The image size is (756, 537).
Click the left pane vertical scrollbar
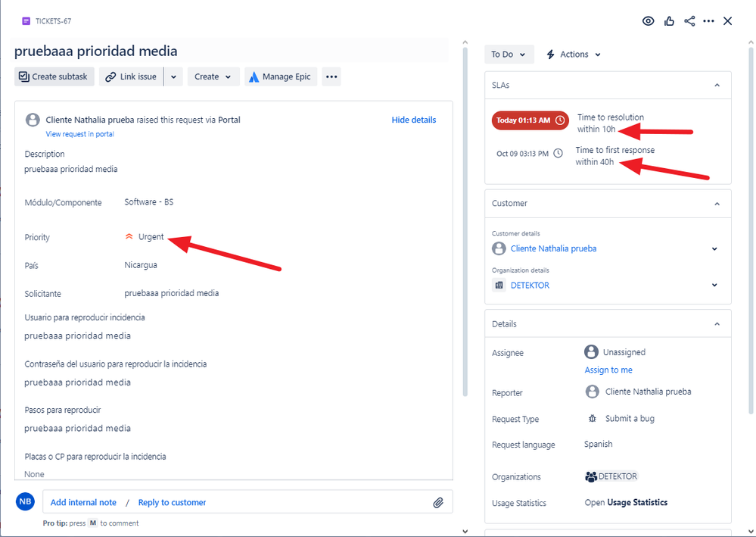(x=465, y=223)
